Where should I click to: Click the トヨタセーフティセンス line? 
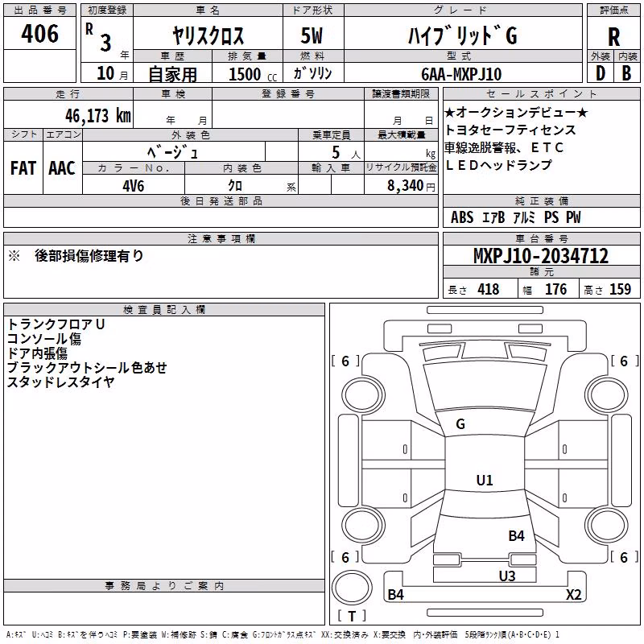pos(510,130)
